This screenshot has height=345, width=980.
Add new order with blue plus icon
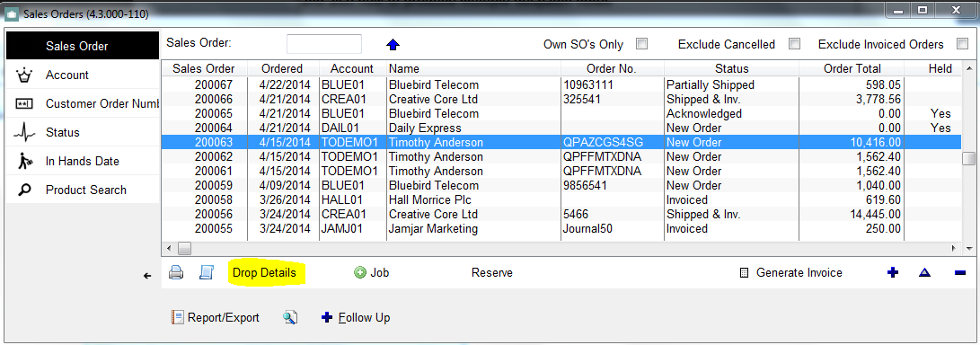click(893, 272)
